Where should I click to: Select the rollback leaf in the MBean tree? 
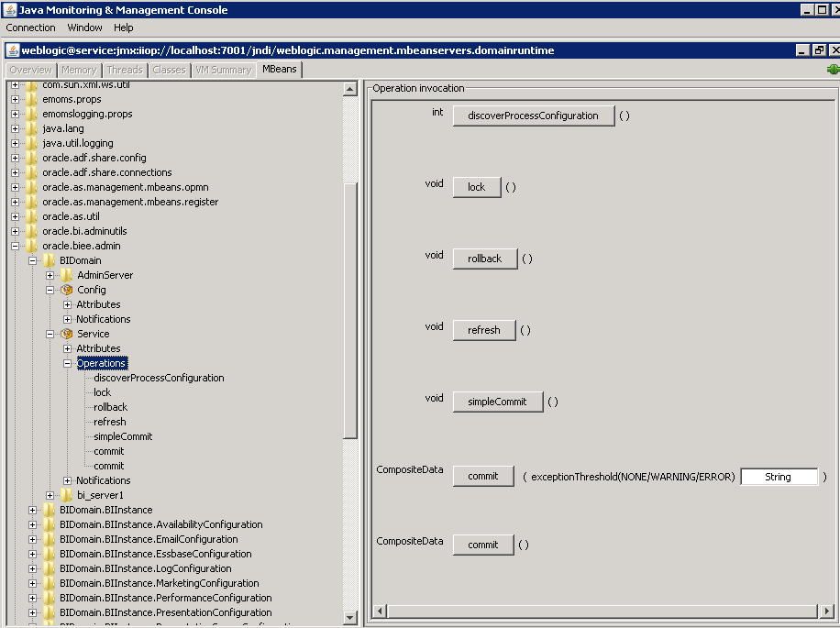point(111,407)
